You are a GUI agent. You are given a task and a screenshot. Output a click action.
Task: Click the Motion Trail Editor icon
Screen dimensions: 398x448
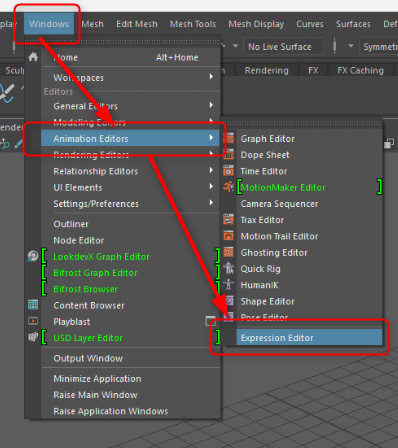[228, 236]
